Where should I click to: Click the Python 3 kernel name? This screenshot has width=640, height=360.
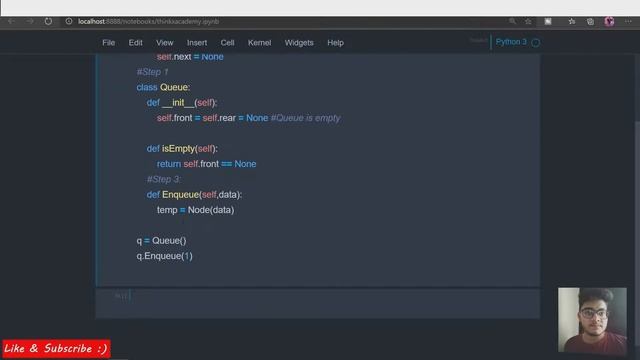[511, 42]
